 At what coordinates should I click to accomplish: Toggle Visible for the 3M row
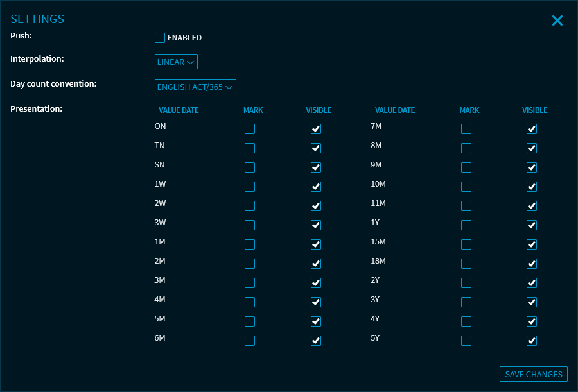[x=315, y=283]
